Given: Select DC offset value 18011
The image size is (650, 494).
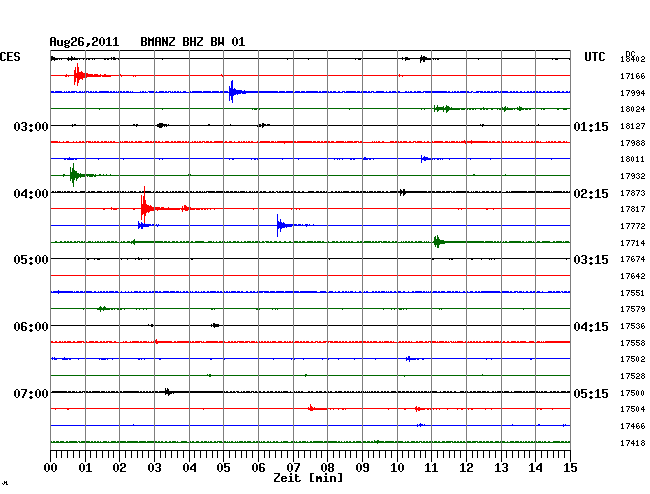Looking at the screenshot, I should (633, 159).
